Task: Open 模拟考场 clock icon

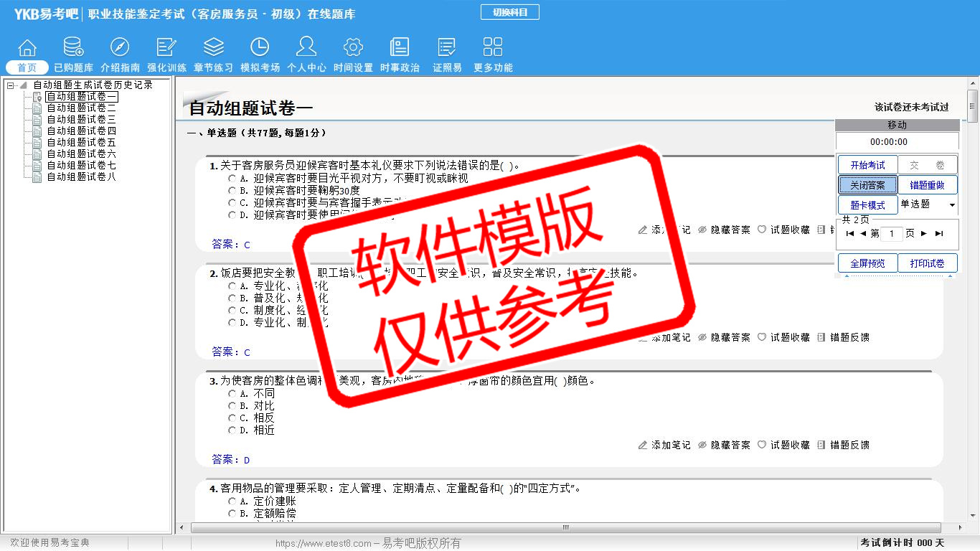Action: point(260,48)
